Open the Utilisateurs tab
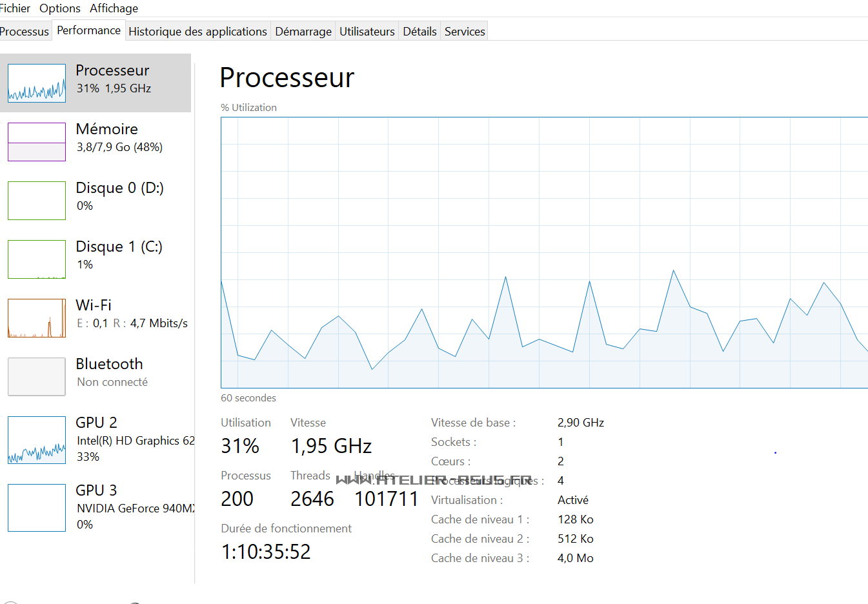 (x=367, y=32)
